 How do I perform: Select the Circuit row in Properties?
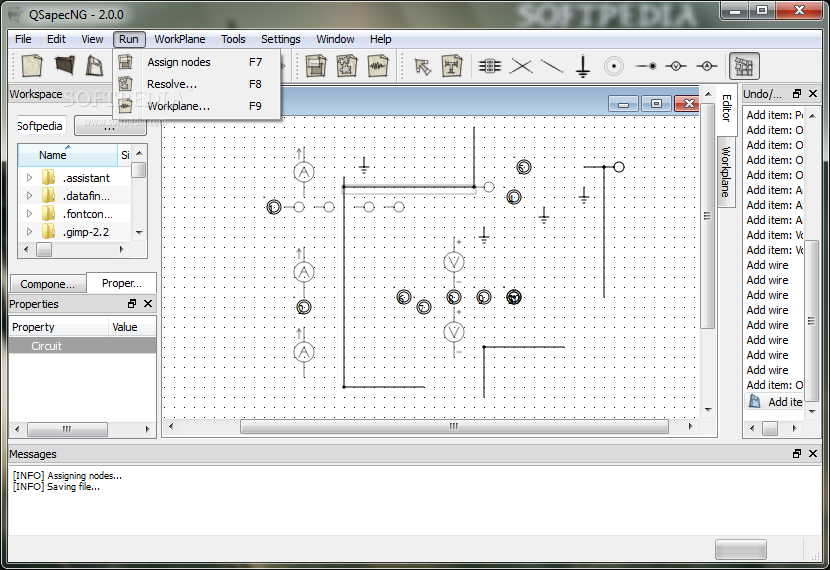pos(83,346)
